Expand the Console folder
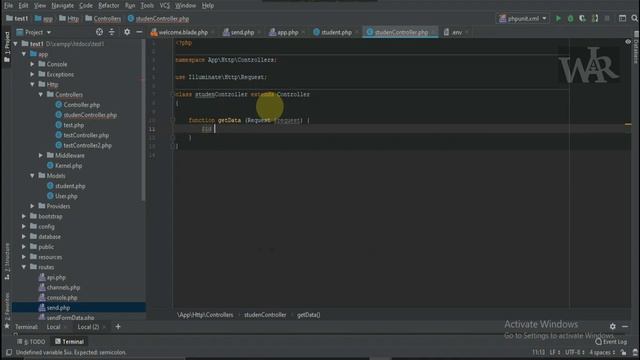 coord(32,64)
